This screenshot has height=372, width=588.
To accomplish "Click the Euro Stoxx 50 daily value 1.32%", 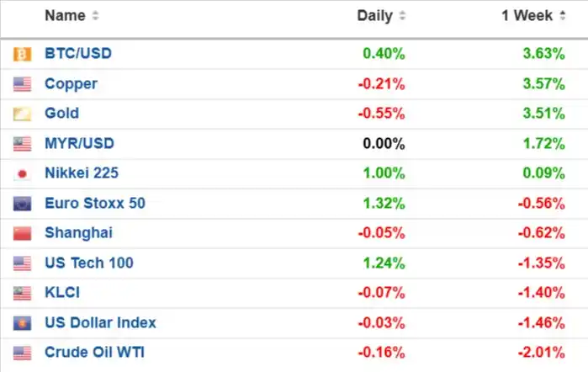I will 384,204.
